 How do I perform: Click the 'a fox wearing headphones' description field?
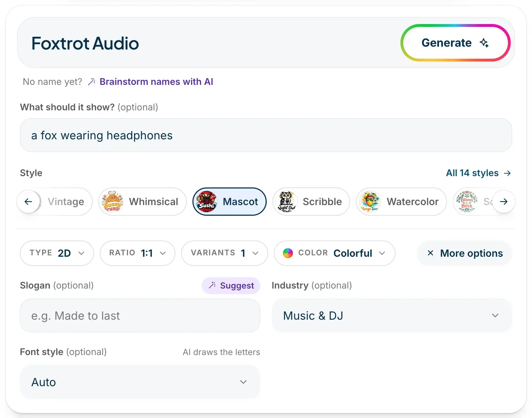click(x=266, y=135)
